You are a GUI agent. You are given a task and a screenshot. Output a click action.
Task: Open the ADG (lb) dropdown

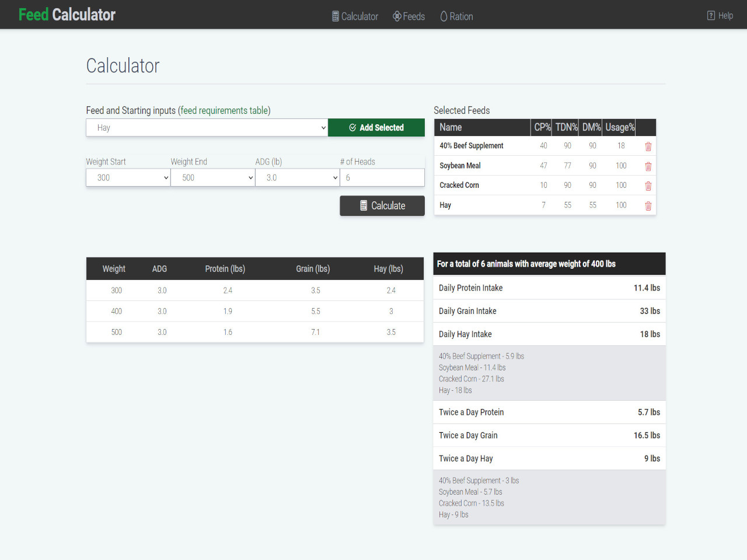[297, 177]
